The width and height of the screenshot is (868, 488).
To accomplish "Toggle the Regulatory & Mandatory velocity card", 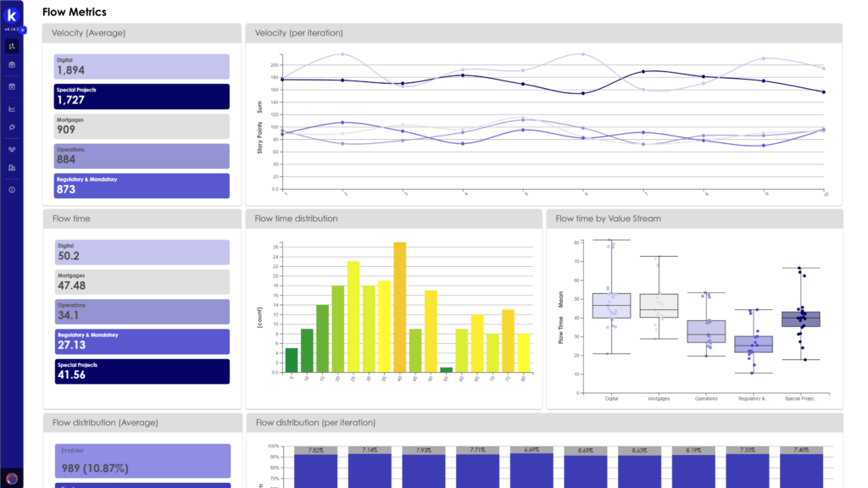I will pos(141,185).
